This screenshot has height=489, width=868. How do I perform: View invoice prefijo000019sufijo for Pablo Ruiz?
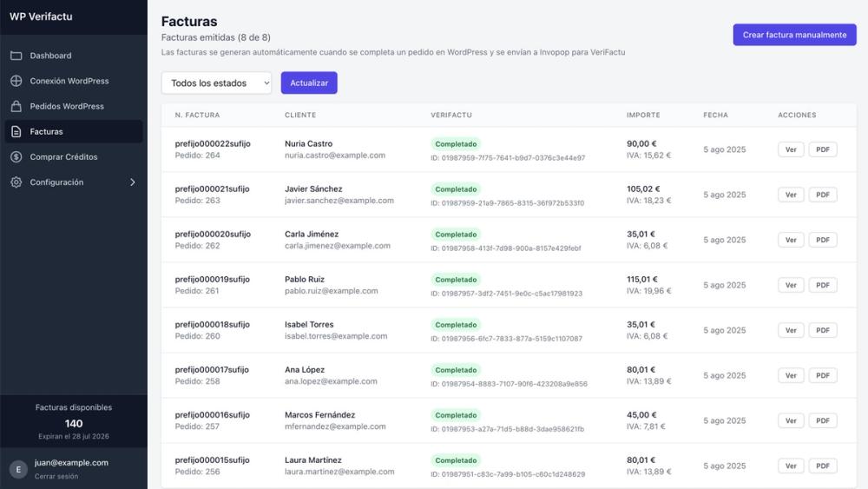tap(791, 285)
